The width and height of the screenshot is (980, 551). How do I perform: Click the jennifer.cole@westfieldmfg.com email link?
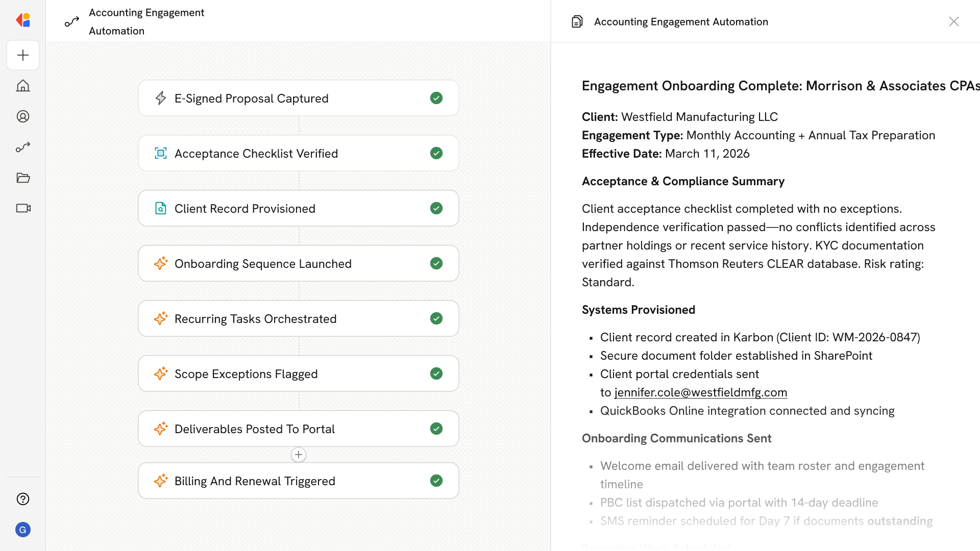coord(701,392)
